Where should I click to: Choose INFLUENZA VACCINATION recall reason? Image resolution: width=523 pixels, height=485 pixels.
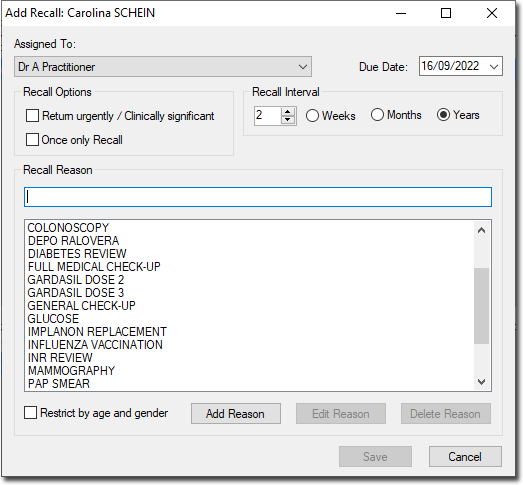[95, 345]
